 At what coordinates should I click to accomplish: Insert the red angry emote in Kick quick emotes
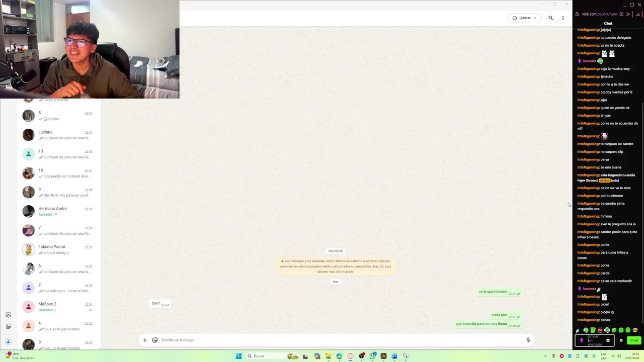[x=600, y=330]
